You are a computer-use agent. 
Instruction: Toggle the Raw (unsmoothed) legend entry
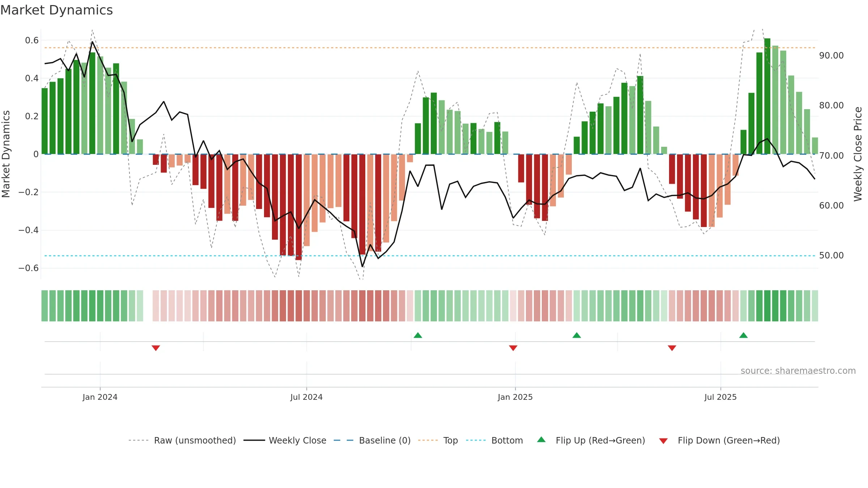(182, 440)
